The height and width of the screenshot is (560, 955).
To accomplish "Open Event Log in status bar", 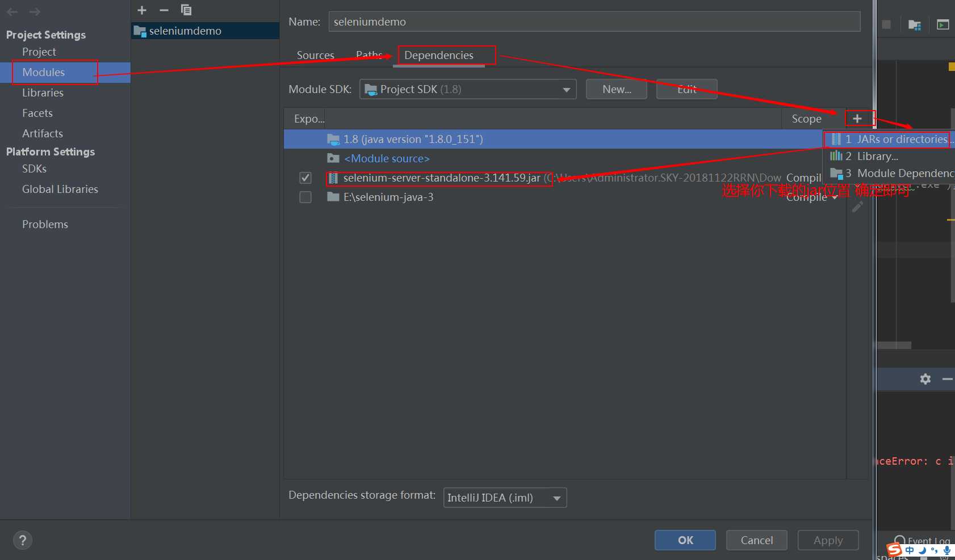I will 923,541.
